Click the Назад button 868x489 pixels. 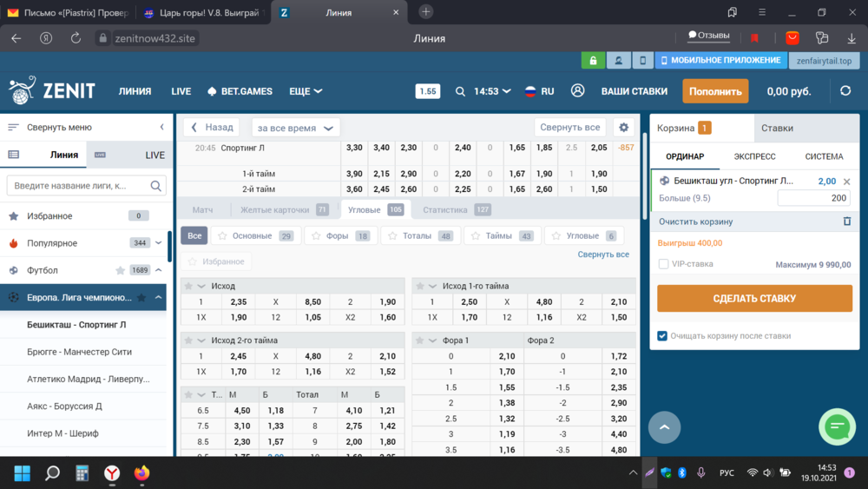[x=212, y=128]
